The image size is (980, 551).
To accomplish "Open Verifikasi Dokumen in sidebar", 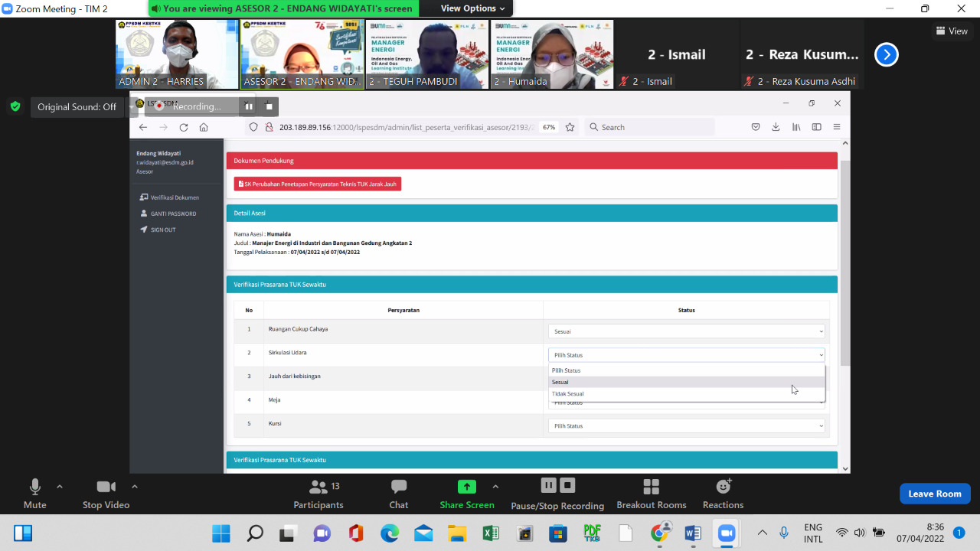I will pyautogui.click(x=169, y=197).
